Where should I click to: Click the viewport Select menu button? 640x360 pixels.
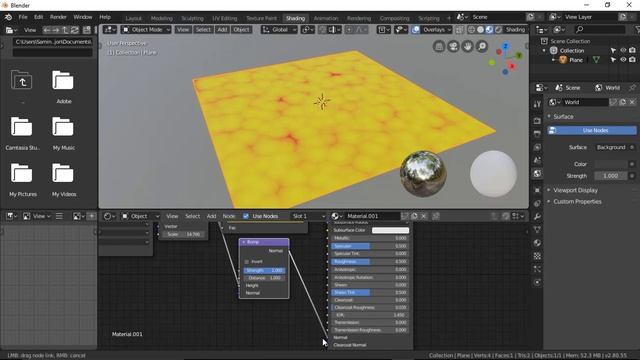(203, 30)
